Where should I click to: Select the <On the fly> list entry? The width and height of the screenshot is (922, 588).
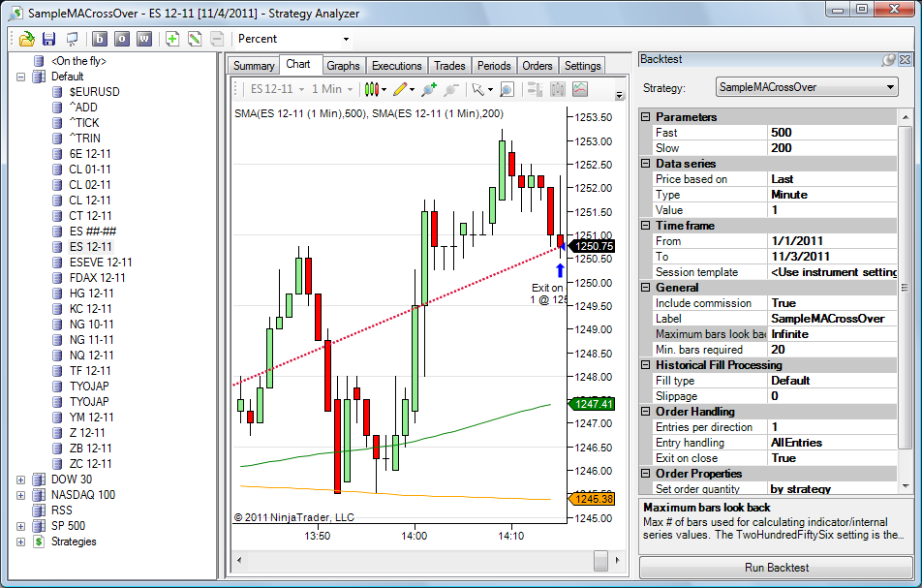click(x=78, y=61)
